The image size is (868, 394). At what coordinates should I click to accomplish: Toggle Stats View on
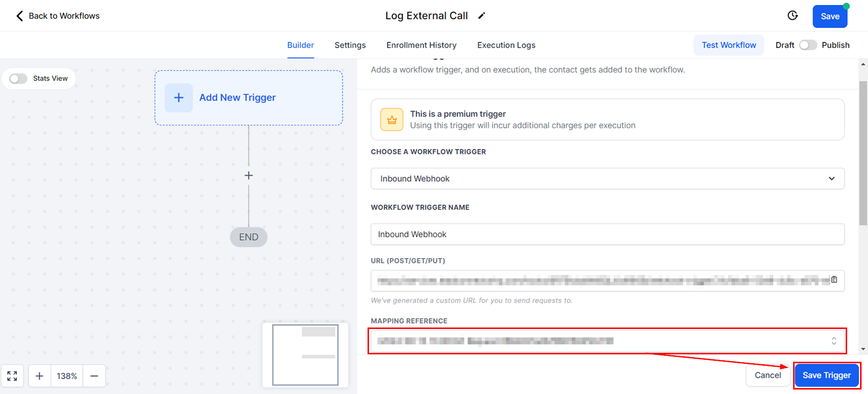tap(18, 78)
